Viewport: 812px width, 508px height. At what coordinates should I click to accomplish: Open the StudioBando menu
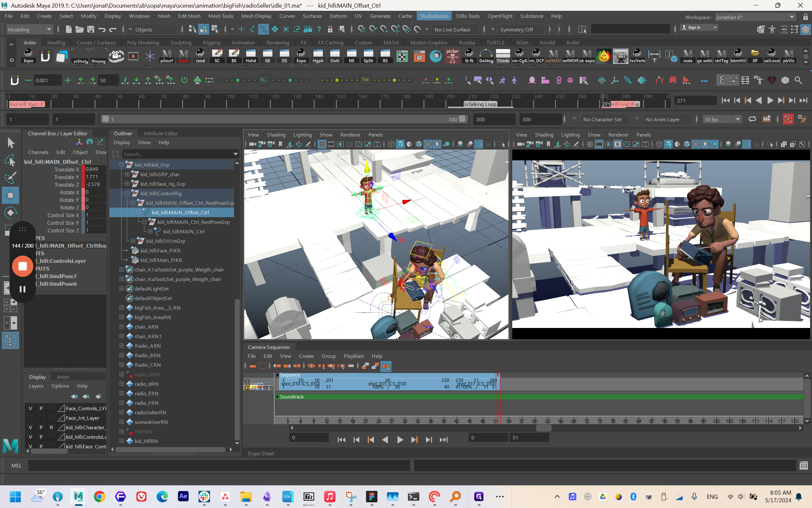434,16
